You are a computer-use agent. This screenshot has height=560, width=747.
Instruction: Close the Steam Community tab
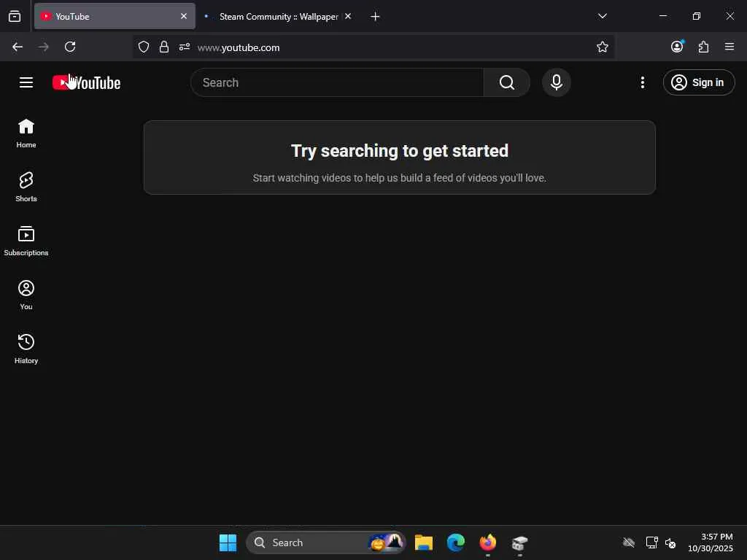(x=348, y=16)
